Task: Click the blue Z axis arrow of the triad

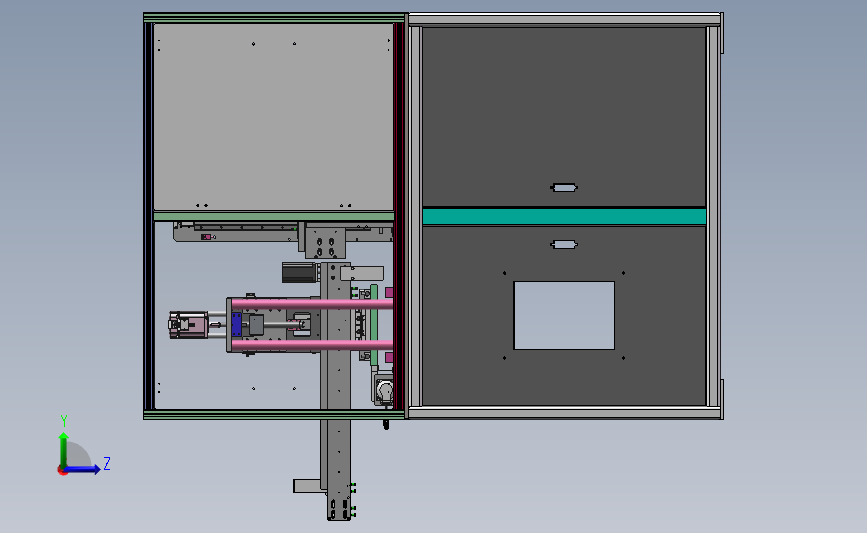Action: (83, 469)
